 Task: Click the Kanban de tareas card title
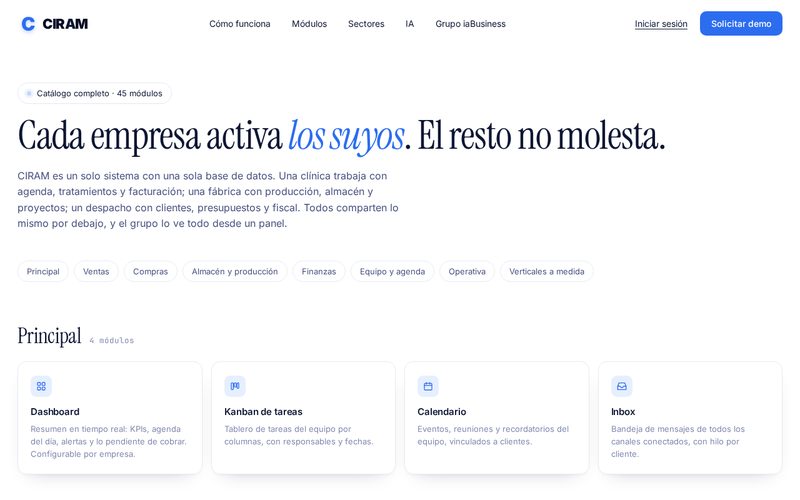click(x=263, y=412)
